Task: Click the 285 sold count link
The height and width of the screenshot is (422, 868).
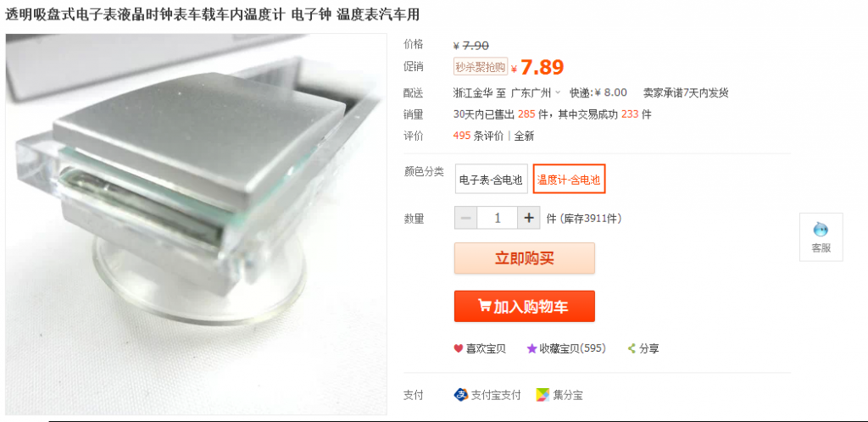Action: click(526, 114)
